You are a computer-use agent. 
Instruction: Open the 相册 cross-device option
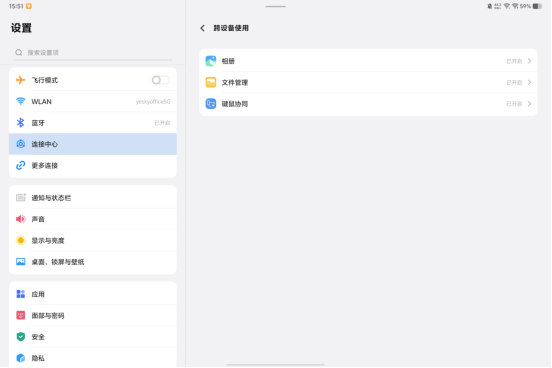[x=368, y=61]
